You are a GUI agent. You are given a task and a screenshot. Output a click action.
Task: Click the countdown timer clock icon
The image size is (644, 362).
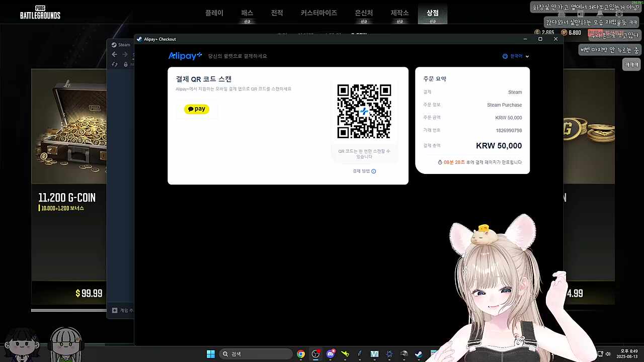click(440, 162)
